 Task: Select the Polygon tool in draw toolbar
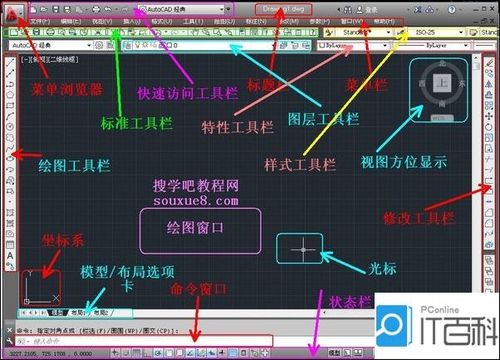[10, 95]
